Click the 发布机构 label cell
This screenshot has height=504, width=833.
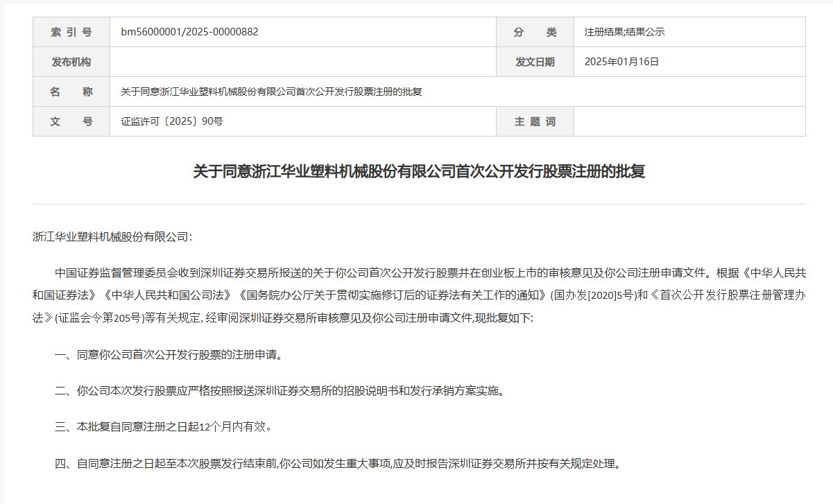click(71, 62)
